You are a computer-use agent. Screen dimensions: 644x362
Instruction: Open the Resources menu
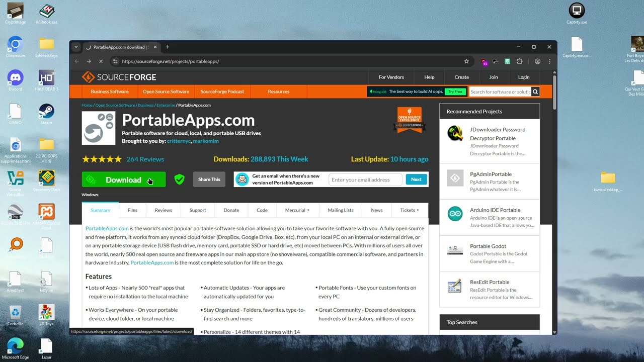pyautogui.click(x=279, y=92)
